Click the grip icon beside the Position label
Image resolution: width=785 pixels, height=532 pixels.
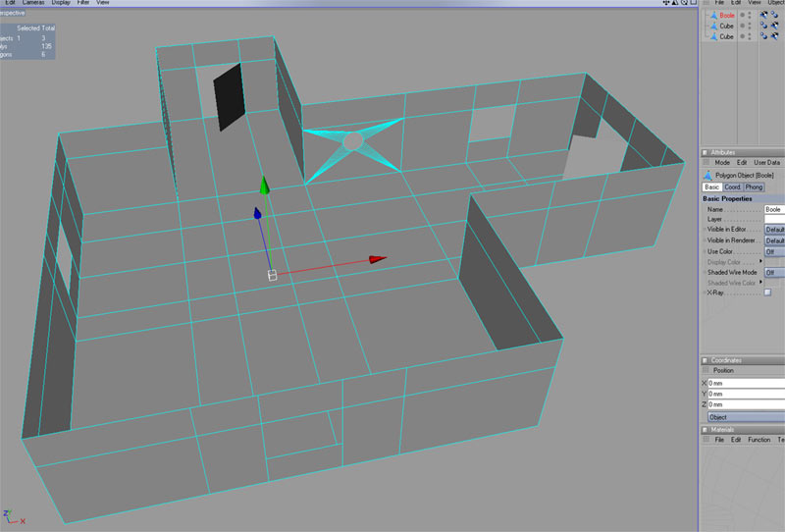click(x=706, y=370)
